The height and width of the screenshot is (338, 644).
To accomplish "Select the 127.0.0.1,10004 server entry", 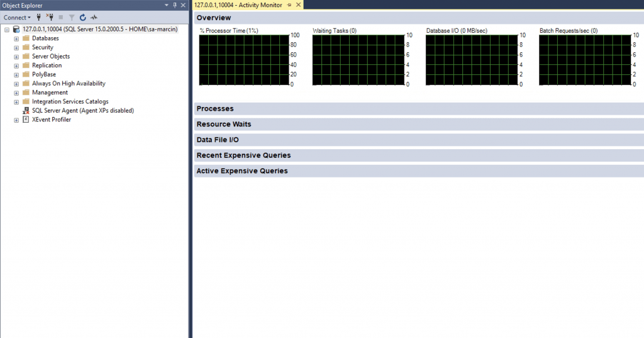I will pos(100,29).
